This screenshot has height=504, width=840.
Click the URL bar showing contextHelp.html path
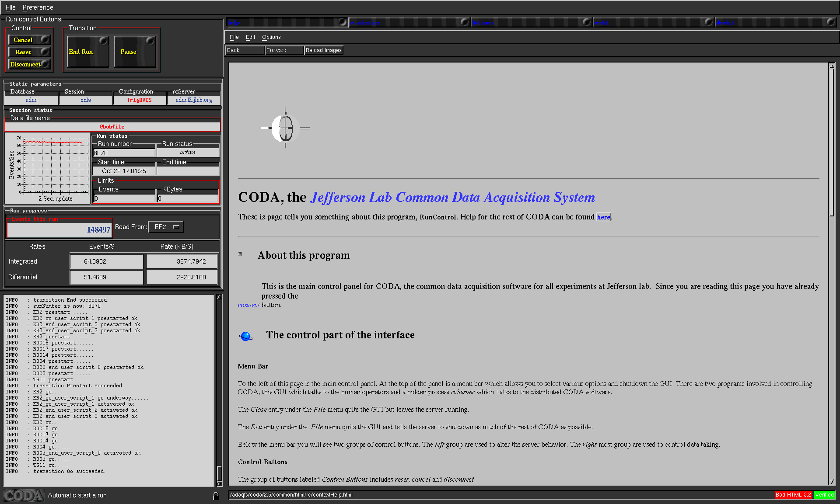click(x=500, y=495)
